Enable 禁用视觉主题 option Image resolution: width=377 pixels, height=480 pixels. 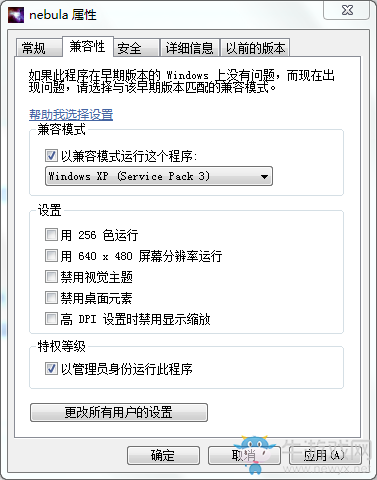coord(51,277)
